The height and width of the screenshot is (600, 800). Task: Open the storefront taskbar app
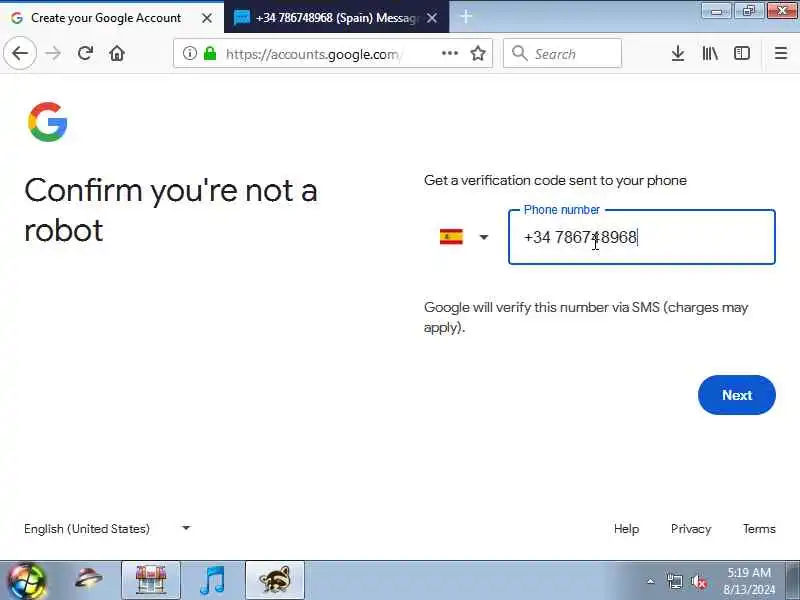[151, 580]
